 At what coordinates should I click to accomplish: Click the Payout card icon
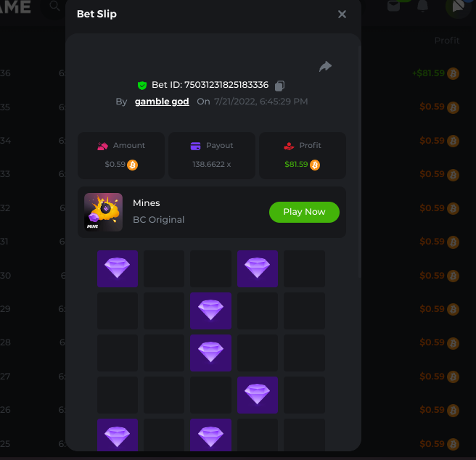(195, 146)
